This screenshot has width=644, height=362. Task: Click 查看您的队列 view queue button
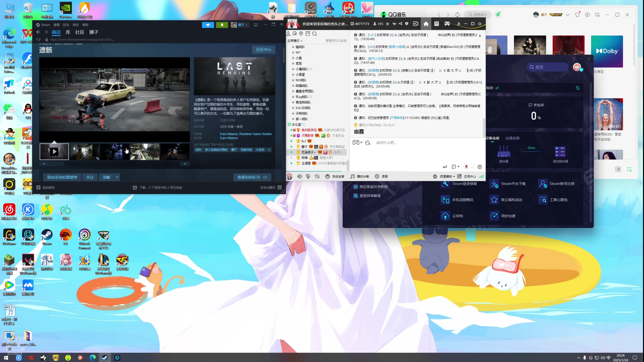click(252, 177)
